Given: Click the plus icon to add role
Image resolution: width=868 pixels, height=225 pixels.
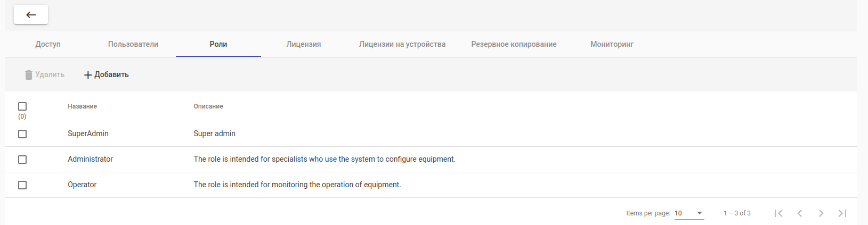Looking at the screenshot, I should (88, 75).
